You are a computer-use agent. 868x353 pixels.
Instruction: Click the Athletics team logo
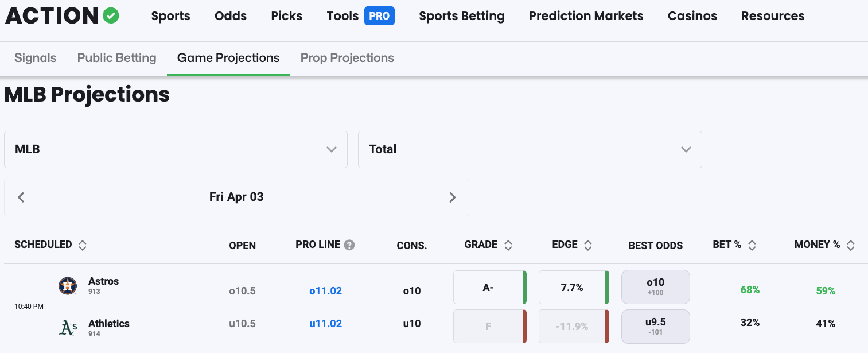point(68,328)
